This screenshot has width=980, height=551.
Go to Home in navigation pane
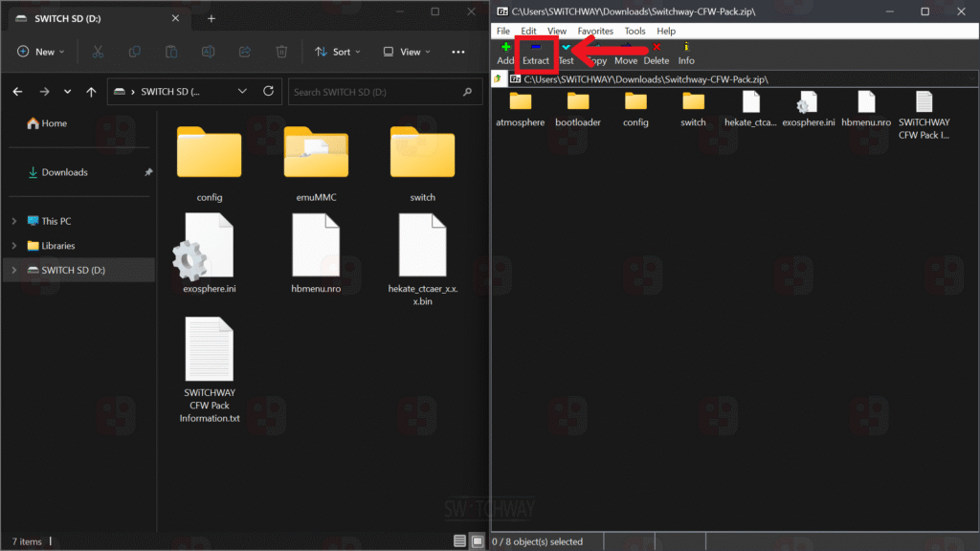48,123
